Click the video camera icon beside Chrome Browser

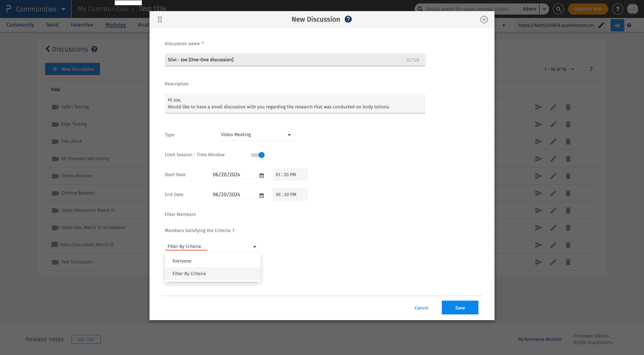point(55,193)
